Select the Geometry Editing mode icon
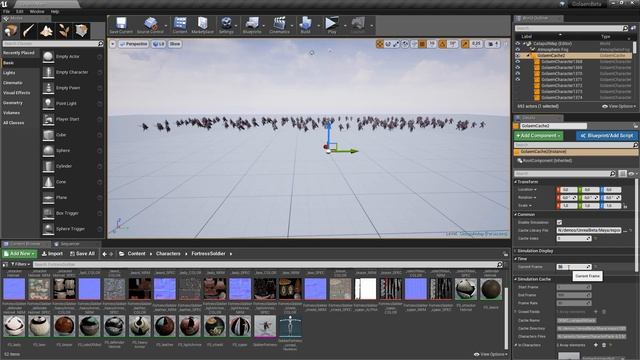 pos(81,31)
